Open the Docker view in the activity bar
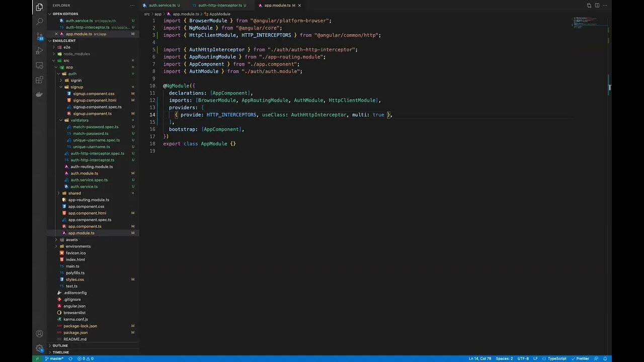 coord(39,94)
